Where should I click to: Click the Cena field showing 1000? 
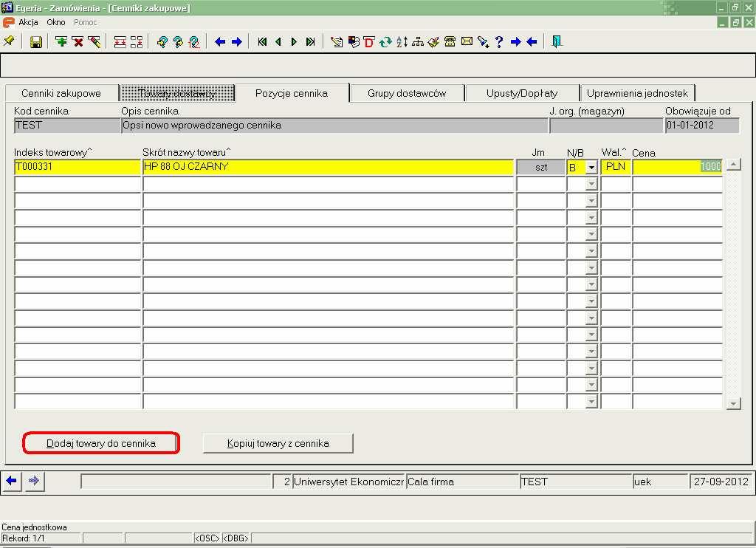678,167
